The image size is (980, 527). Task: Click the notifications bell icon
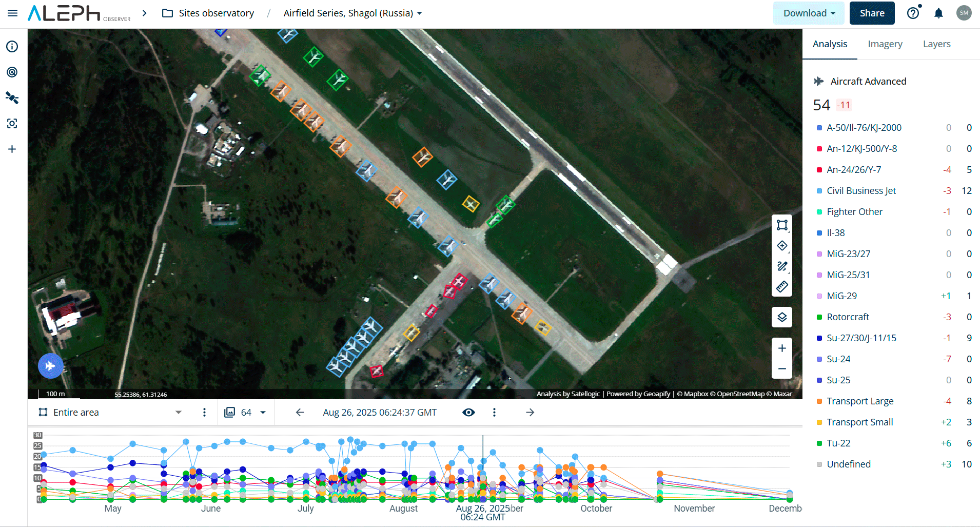click(938, 13)
